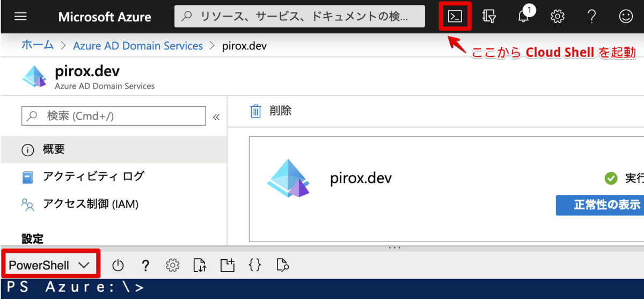Click 正常性の表示 button
The height and width of the screenshot is (299, 644).
tap(600, 205)
